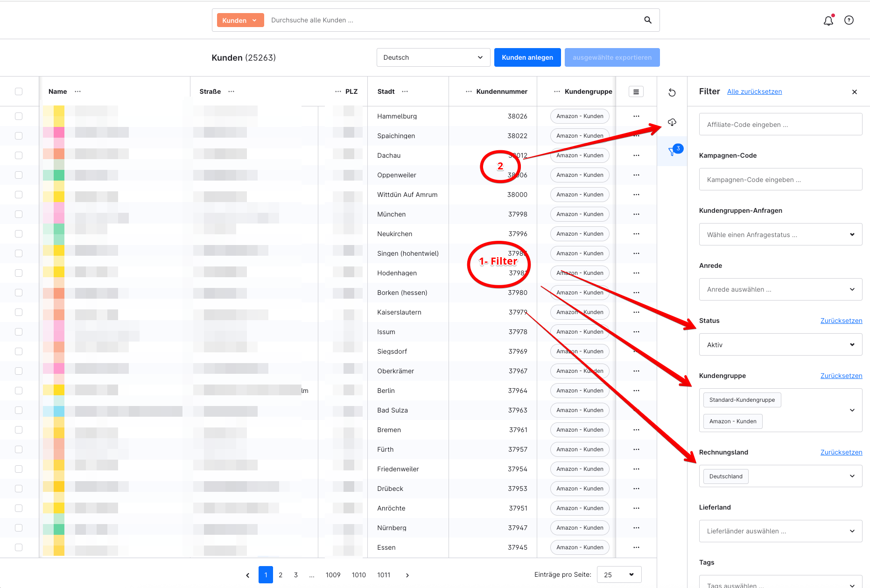Select all customers with header checkbox
The height and width of the screenshot is (588, 870).
[x=19, y=91]
